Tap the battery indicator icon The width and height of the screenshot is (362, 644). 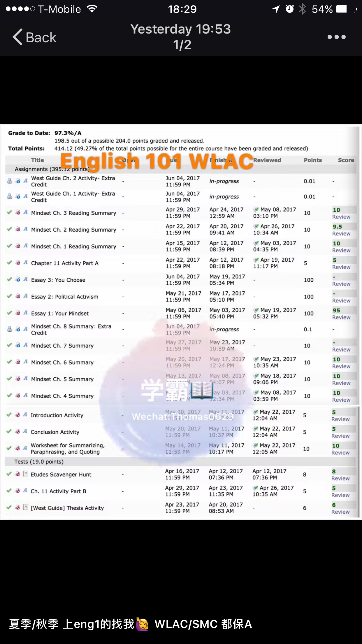click(x=346, y=9)
